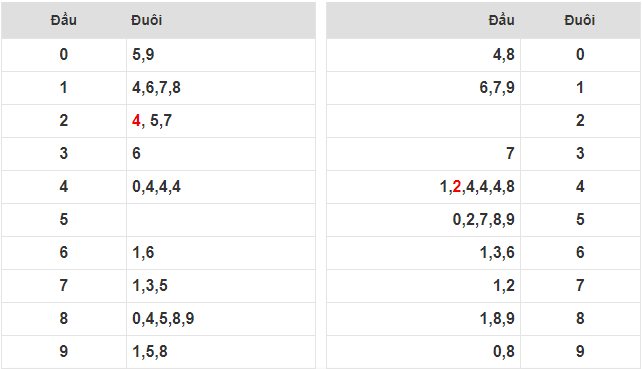642x369 pixels.
Task: Click the 6,7,9 cell on right
Action: click(423, 88)
